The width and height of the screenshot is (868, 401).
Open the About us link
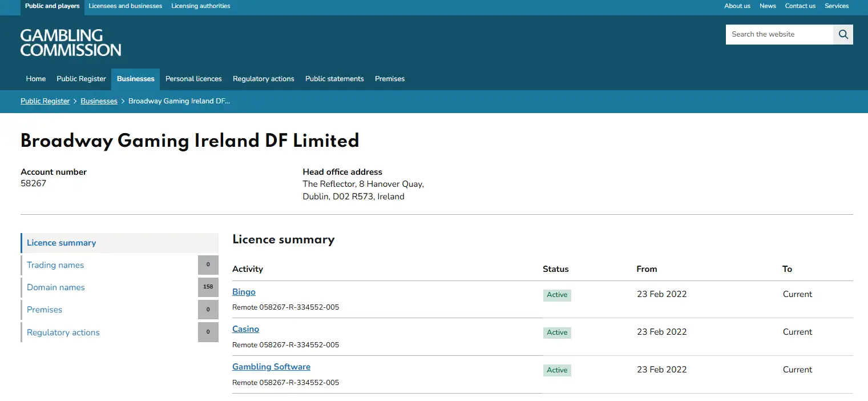point(737,6)
